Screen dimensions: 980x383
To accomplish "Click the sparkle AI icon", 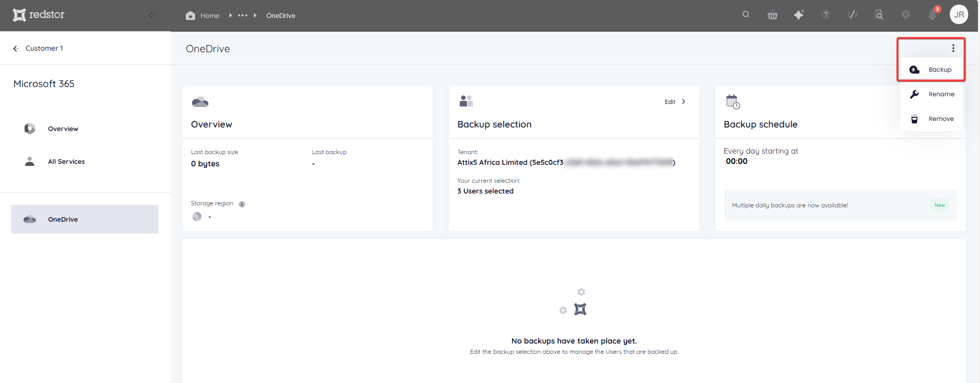I will coord(799,15).
